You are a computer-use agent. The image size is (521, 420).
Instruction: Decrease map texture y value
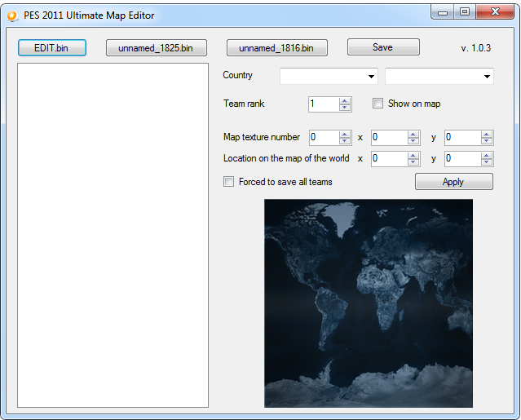point(487,141)
